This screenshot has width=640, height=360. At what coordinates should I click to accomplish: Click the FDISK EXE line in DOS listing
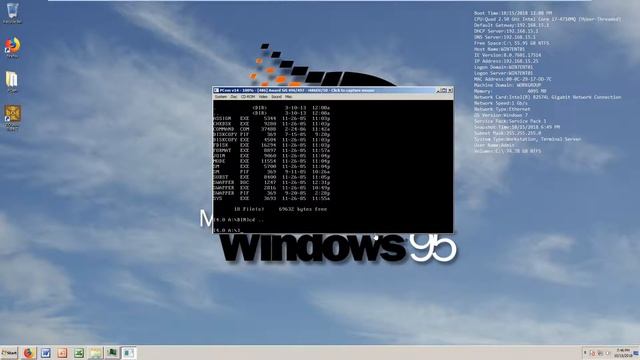[x=271, y=145]
